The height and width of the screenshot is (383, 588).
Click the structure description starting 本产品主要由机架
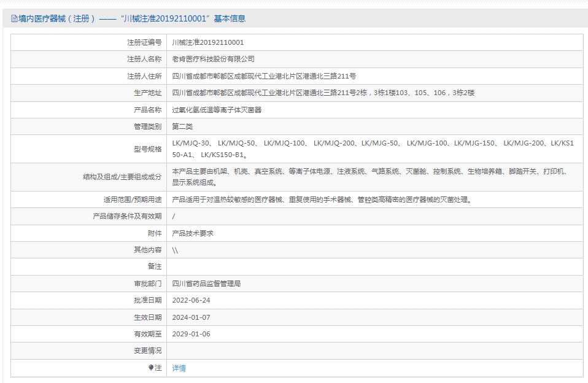coord(371,177)
